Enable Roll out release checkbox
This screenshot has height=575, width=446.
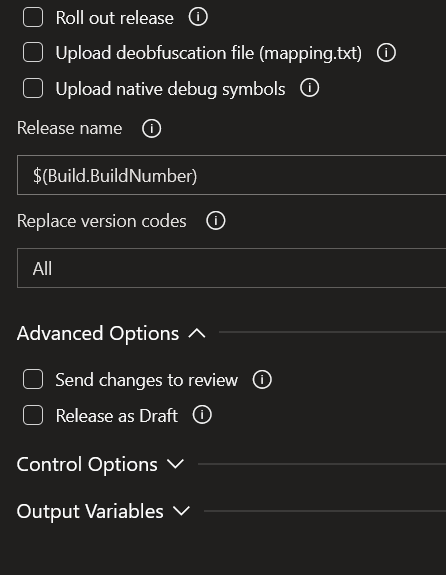(33, 17)
